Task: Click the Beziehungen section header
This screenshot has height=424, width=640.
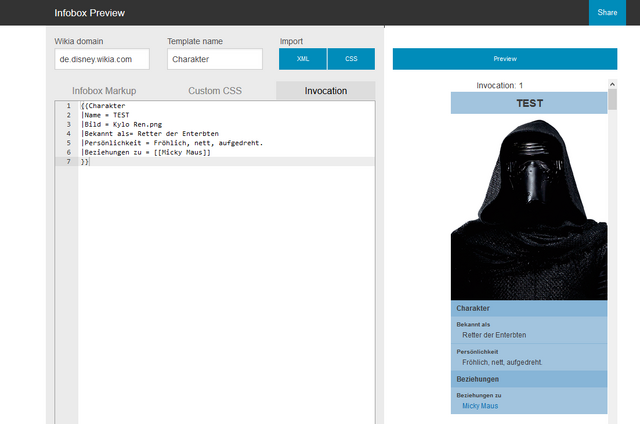Action: click(x=529, y=379)
